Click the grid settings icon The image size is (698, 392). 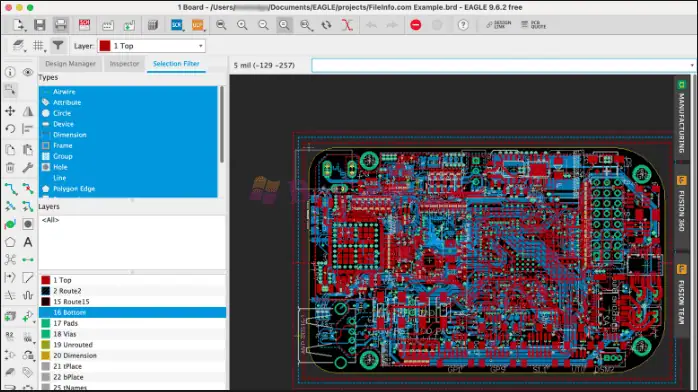[39, 45]
